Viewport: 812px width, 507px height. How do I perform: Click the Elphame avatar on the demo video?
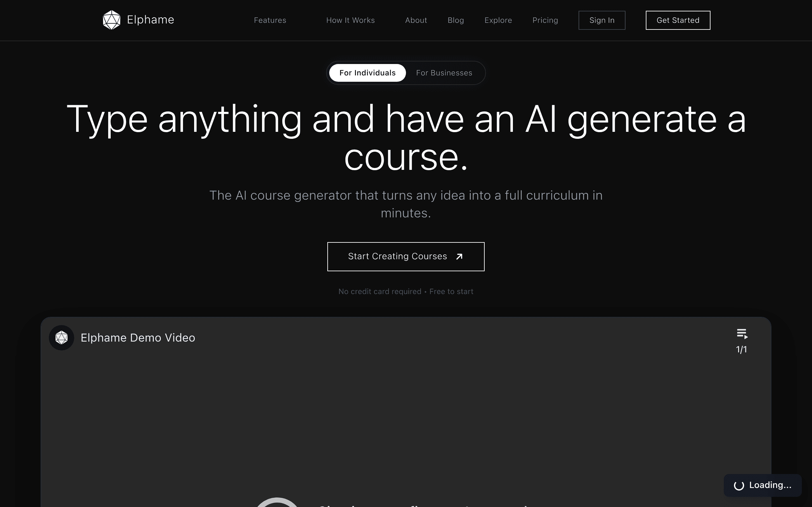(x=62, y=338)
